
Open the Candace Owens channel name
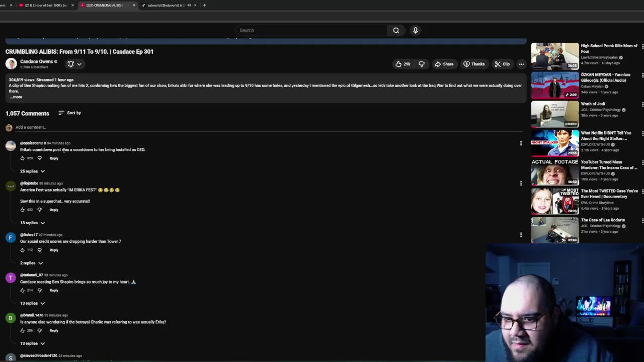coord(36,61)
